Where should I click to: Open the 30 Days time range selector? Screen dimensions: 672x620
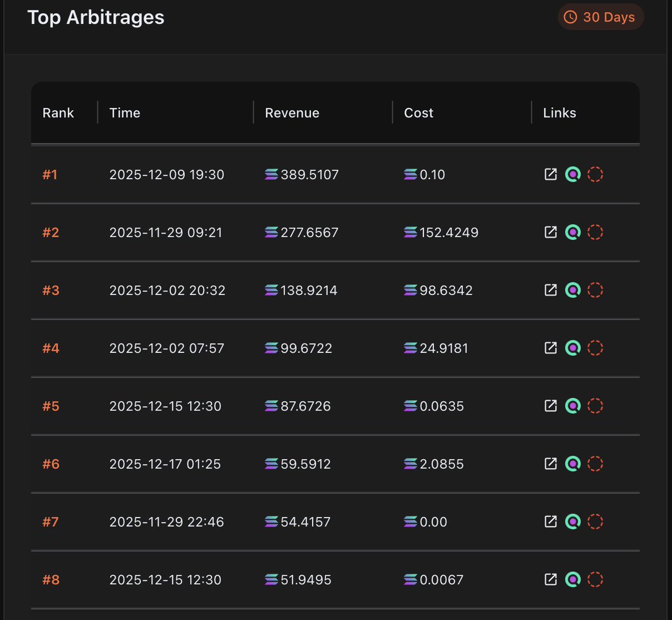(600, 17)
